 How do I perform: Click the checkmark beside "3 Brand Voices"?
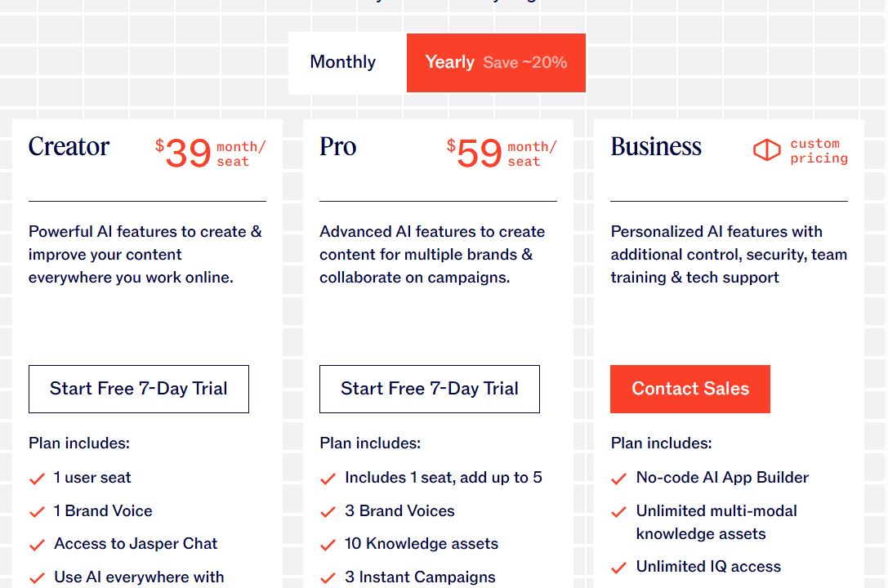[328, 512]
